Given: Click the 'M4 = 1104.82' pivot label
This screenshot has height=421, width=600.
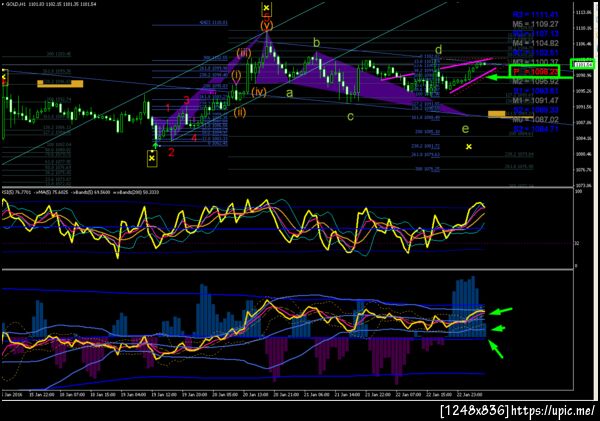Looking at the screenshot, I should tap(535, 43).
